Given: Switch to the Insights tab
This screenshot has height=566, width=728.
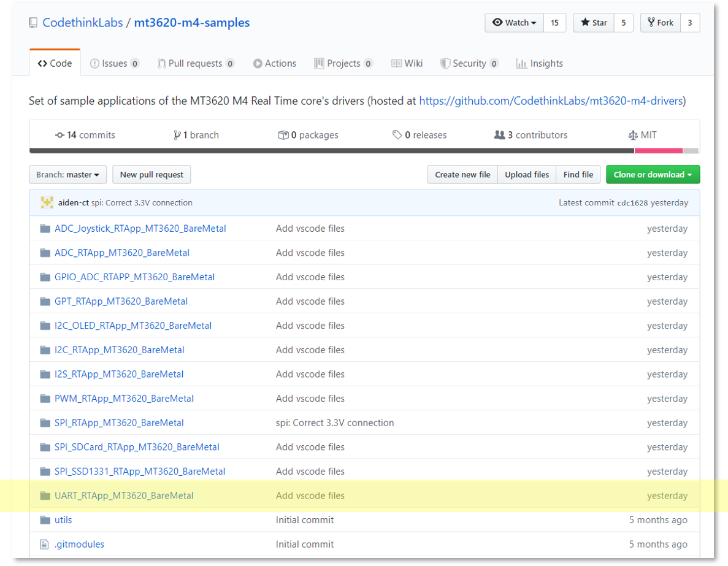Looking at the screenshot, I should tap(540, 64).
